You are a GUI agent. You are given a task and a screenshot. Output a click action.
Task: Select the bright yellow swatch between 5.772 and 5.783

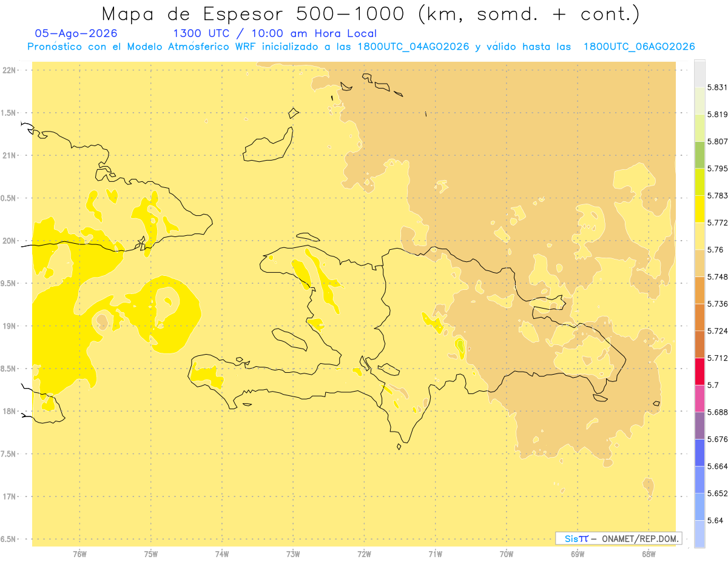pyautogui.click(x=699, y=209)
